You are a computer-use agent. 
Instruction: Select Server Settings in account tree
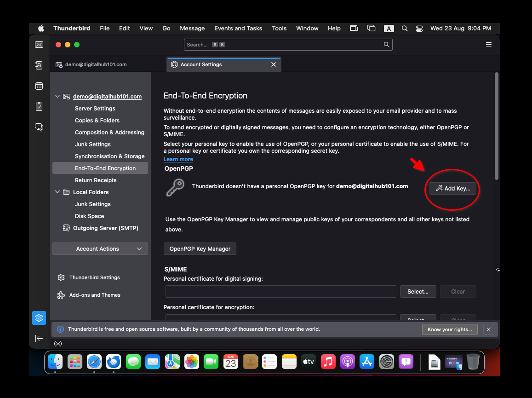point(95,108)
